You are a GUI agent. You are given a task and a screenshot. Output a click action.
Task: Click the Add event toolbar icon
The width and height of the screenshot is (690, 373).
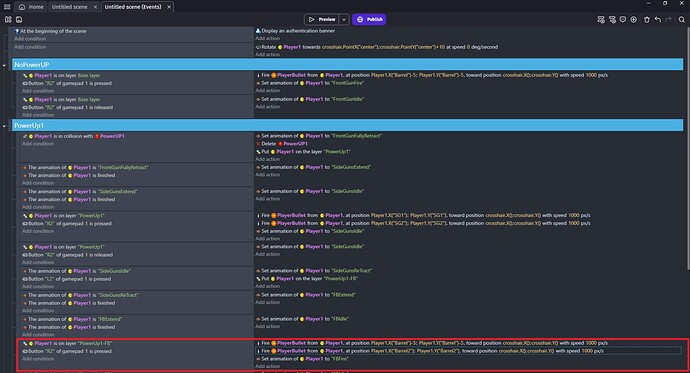pos(601,19)
